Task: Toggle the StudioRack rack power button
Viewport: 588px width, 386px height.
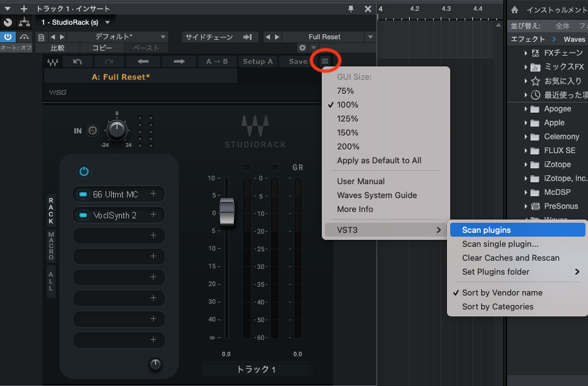Action: pos(83,171)
